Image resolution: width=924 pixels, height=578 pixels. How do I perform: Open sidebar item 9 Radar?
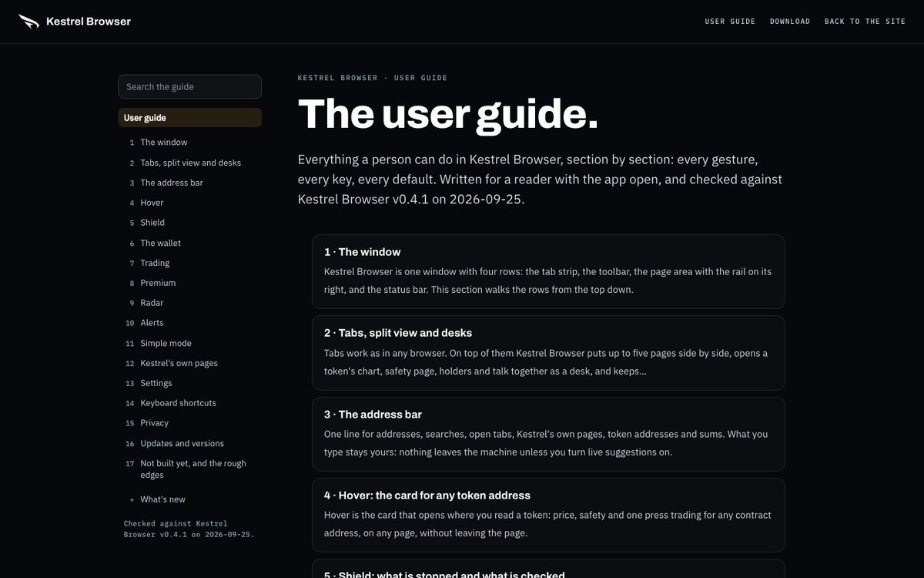(x=189, y=303)
